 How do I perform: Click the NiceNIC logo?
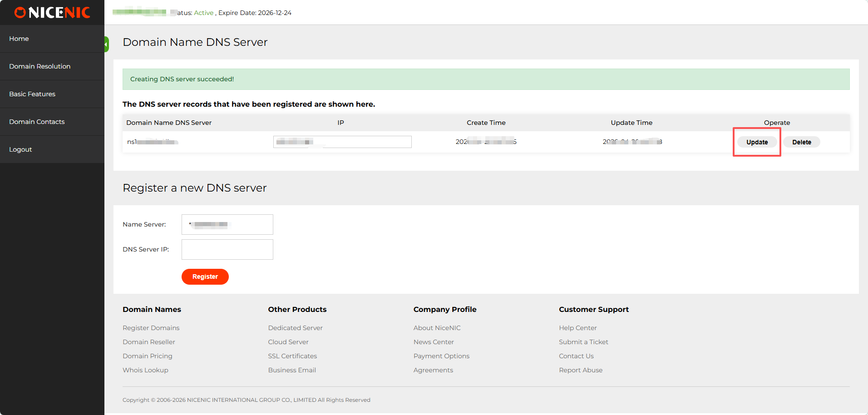(52, 13)
